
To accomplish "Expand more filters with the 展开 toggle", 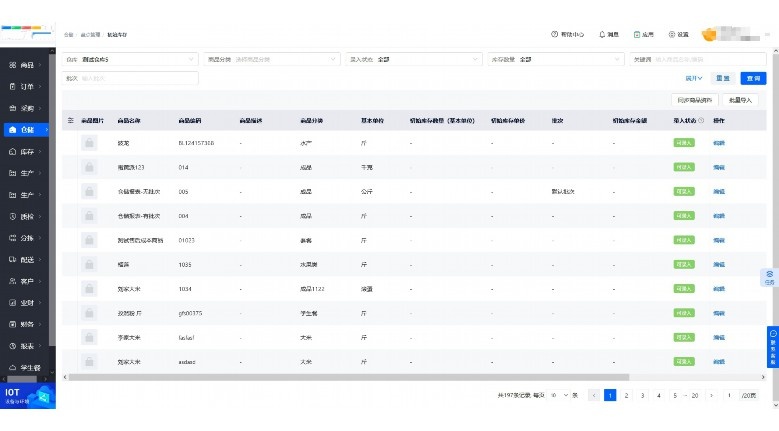I will tap(694, 78).
